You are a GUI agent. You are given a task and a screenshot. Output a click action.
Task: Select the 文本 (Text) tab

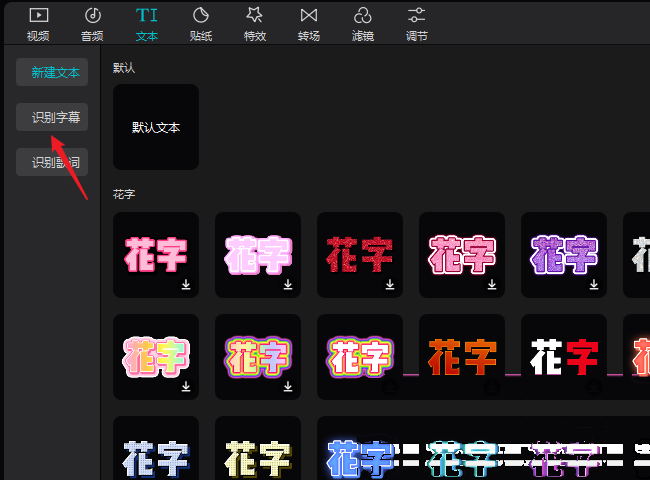point(147,24)
